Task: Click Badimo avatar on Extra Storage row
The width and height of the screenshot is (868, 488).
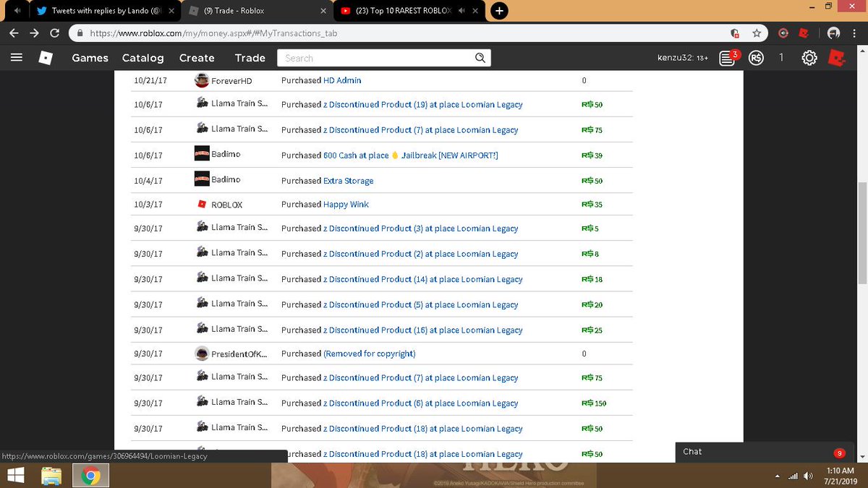Action: tap(202, 179)
